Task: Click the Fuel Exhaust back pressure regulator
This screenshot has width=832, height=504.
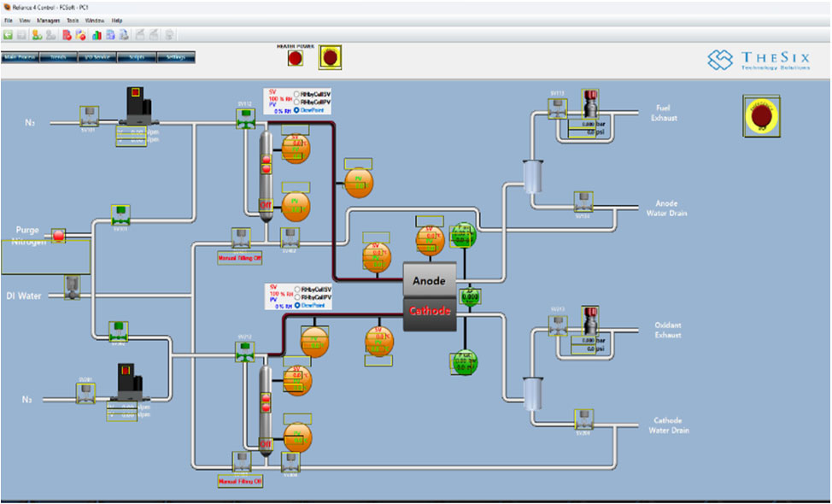Action: (x=590, y=104)
